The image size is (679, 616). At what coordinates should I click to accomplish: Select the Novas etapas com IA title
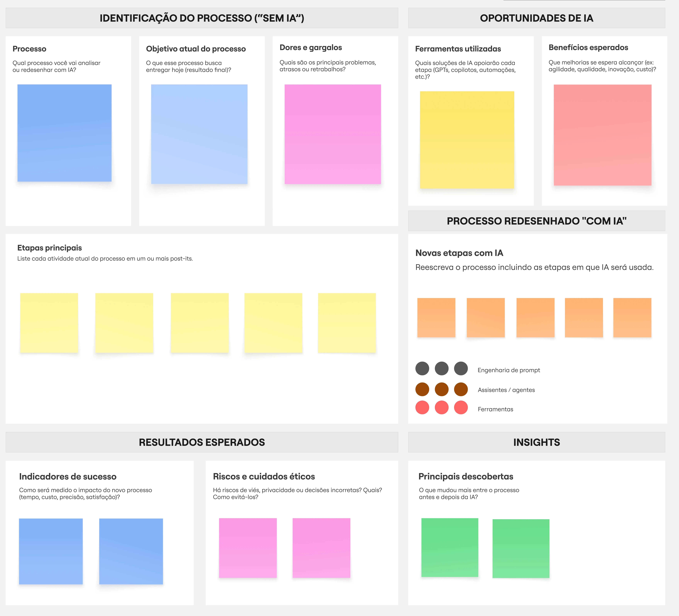(x=459, y=253)
